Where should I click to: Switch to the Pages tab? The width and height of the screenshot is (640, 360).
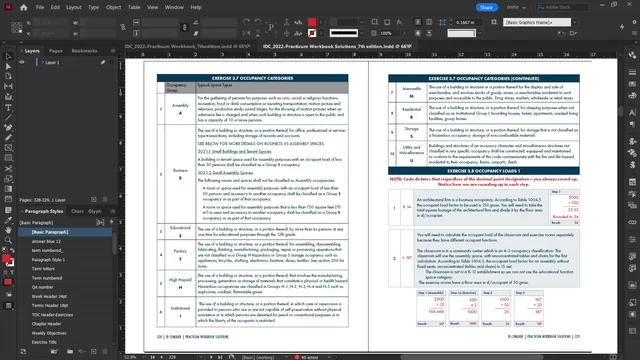click(56, 51)
